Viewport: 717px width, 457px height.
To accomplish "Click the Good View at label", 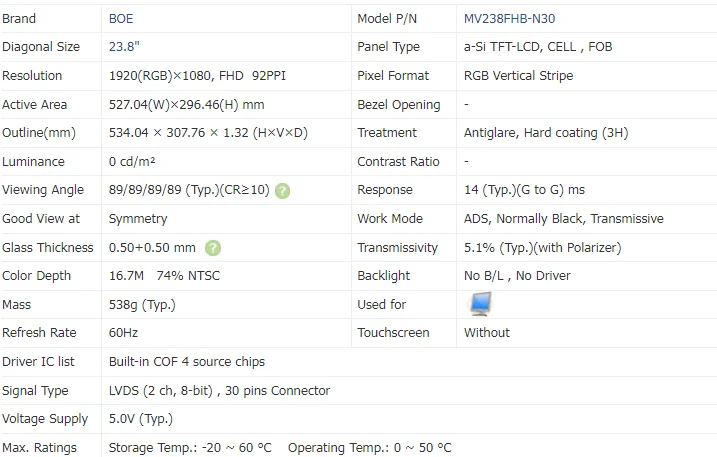I will click(41, 219).
